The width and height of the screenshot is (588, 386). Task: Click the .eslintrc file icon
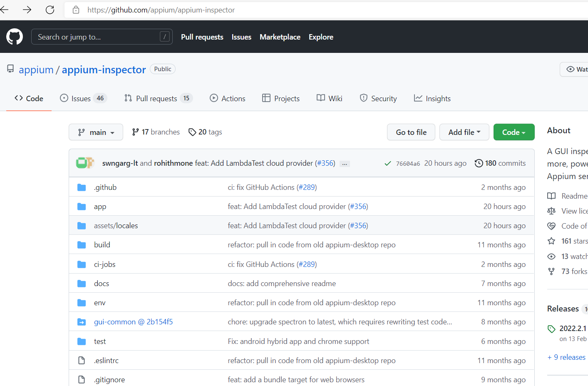[x=82, y=361]
